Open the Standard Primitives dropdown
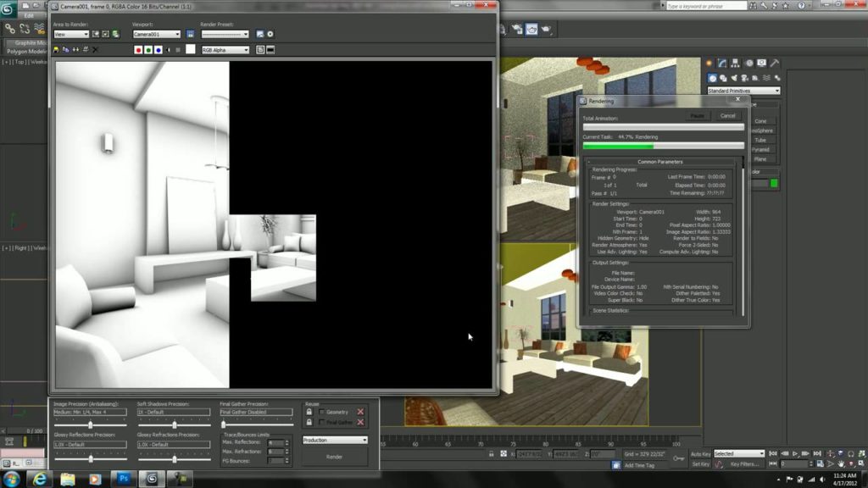Viewport: 868px width, 488px height. 743,91
